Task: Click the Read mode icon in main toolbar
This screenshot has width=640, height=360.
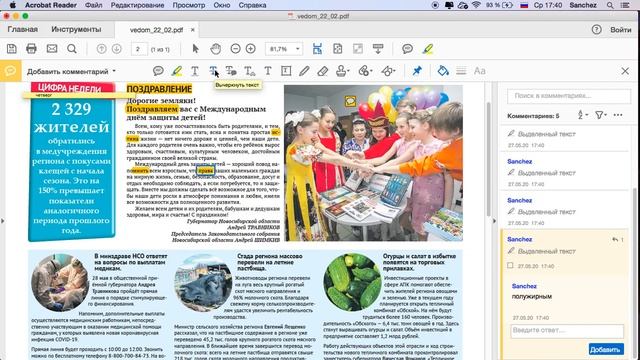Action: tap(378, 49)
